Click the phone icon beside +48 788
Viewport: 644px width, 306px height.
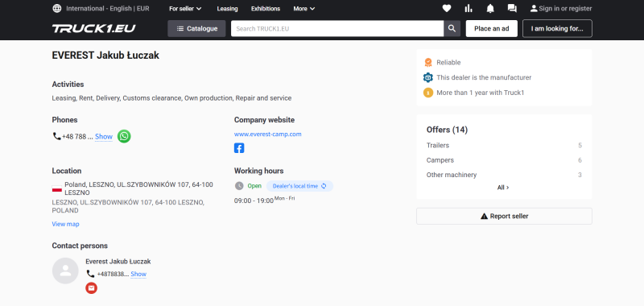tap(56, 136)
